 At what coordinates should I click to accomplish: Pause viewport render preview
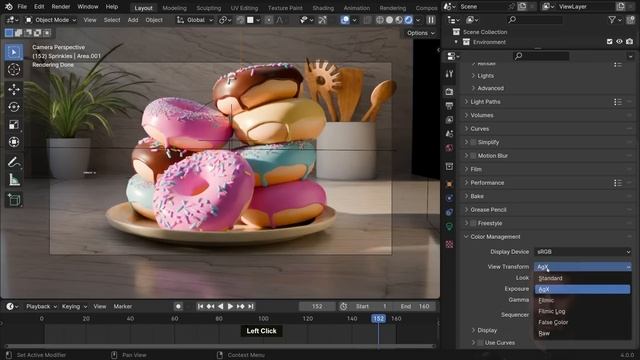431,20
